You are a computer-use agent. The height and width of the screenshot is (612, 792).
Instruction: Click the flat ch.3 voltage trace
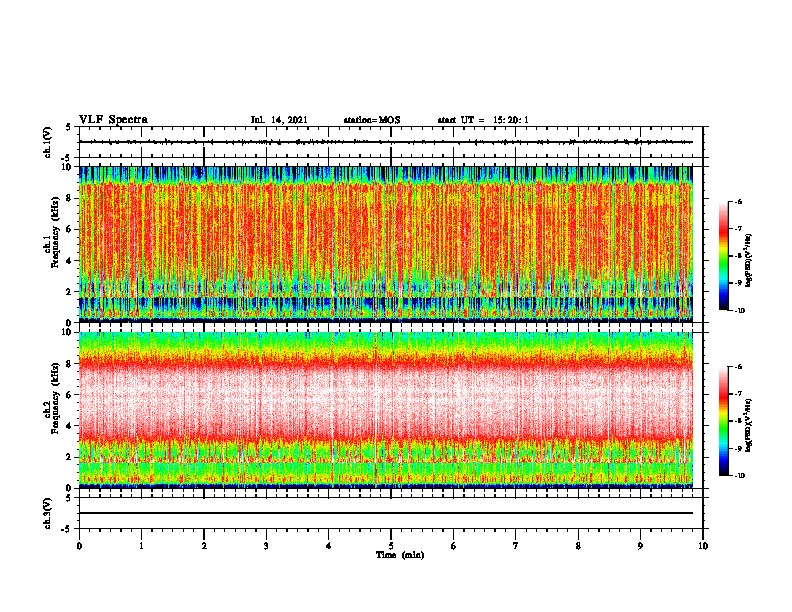point(386,513)
